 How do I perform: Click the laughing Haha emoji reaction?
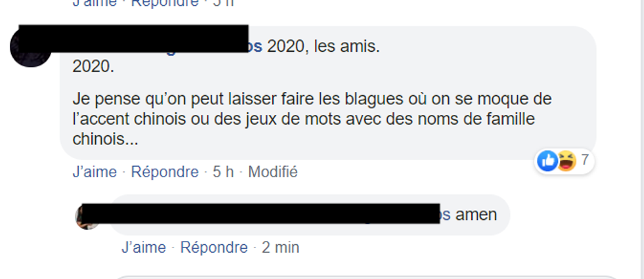pyautogui.click(x=566, y=161)
